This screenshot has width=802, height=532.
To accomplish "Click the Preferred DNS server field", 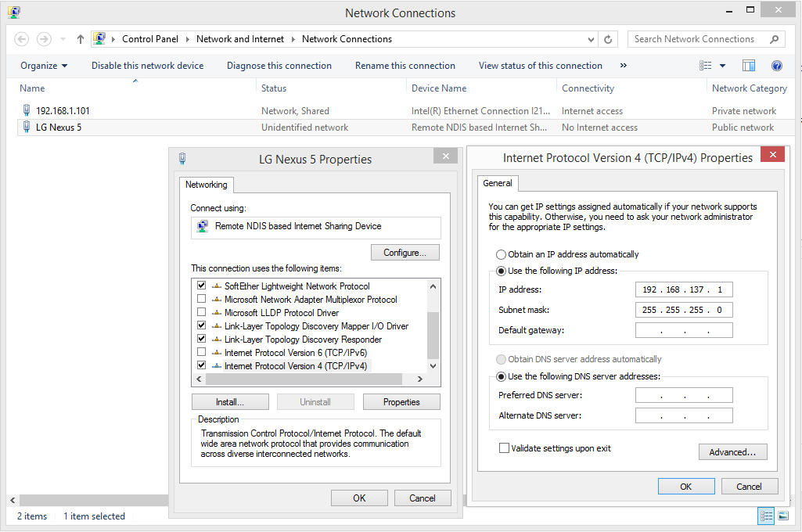I will pyautogui.click(x=684, y=395).
